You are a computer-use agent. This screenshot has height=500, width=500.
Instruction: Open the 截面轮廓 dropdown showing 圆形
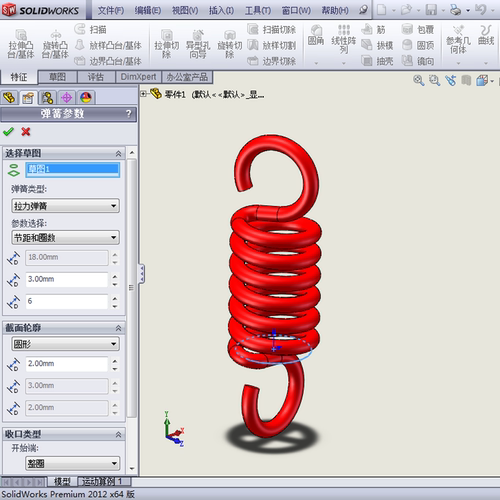tap(65, 344)
